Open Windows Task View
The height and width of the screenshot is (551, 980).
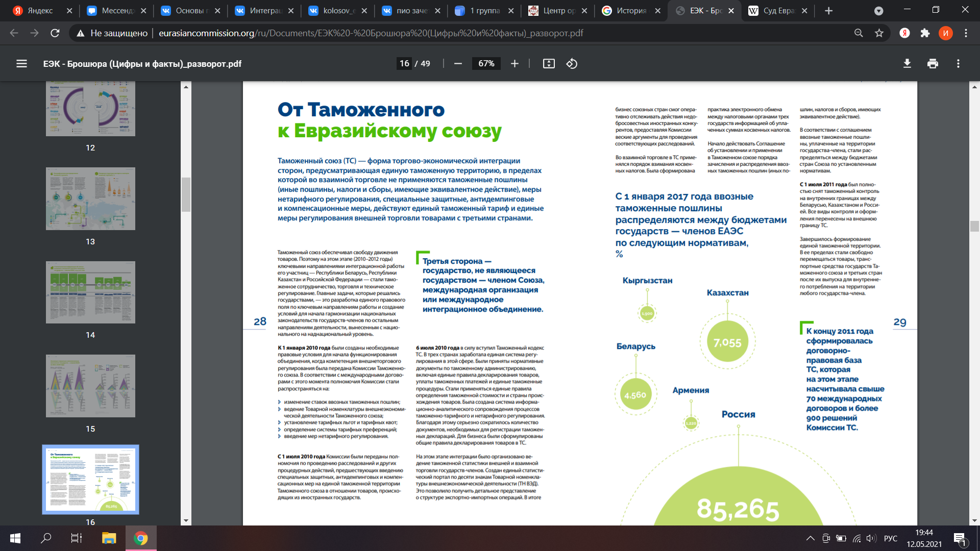[x=77, y=538]
